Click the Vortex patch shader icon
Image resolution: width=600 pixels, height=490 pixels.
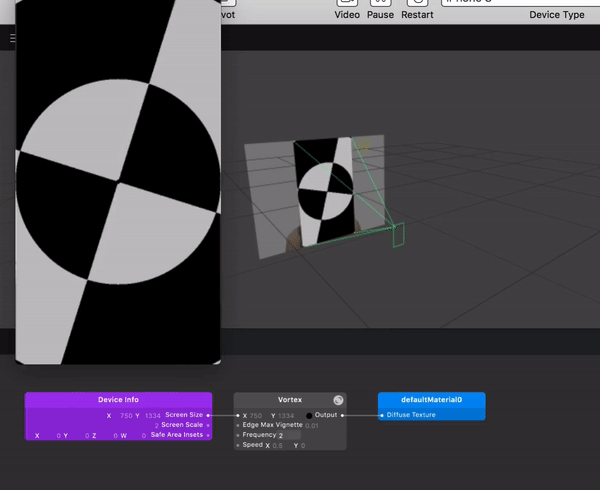pos(338,400)
